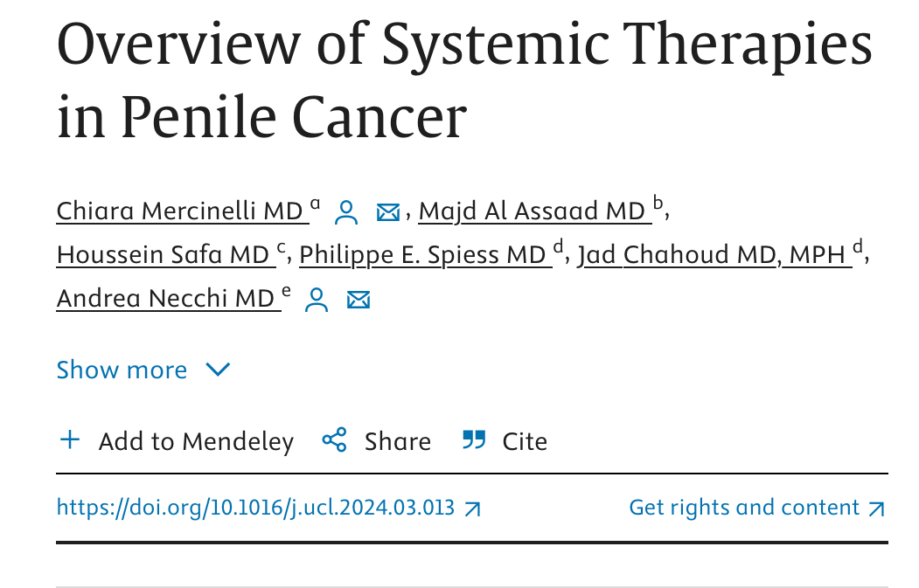
Task: Select the Add to Mendeley button
Action: (177, 441)
